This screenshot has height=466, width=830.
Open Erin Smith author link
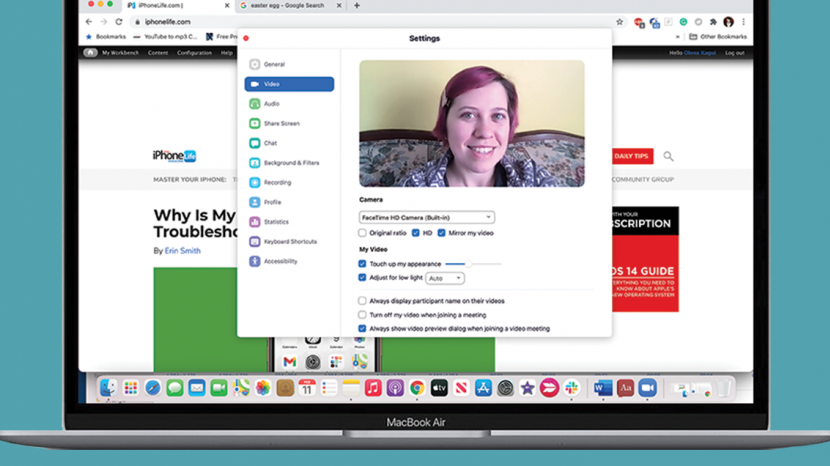click(183, 251)
